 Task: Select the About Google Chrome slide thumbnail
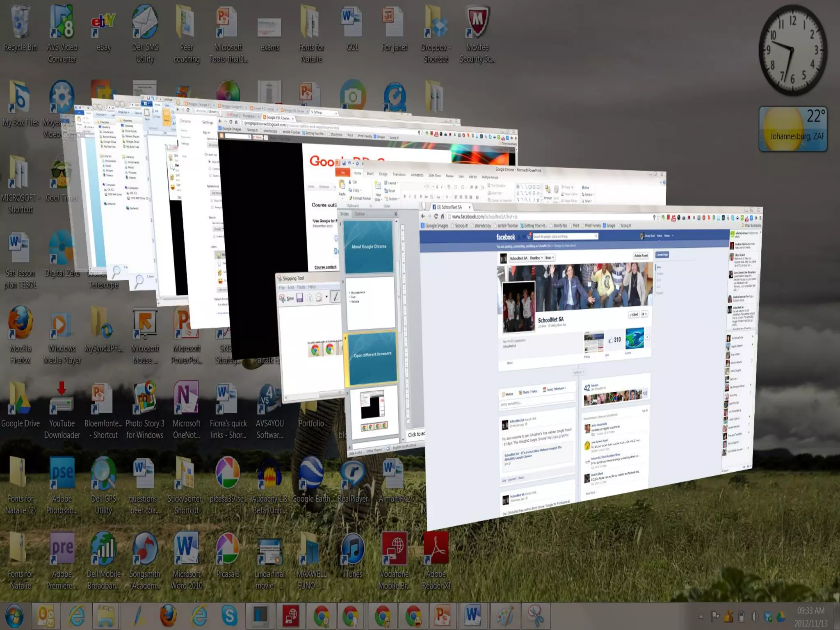[368, 247]
